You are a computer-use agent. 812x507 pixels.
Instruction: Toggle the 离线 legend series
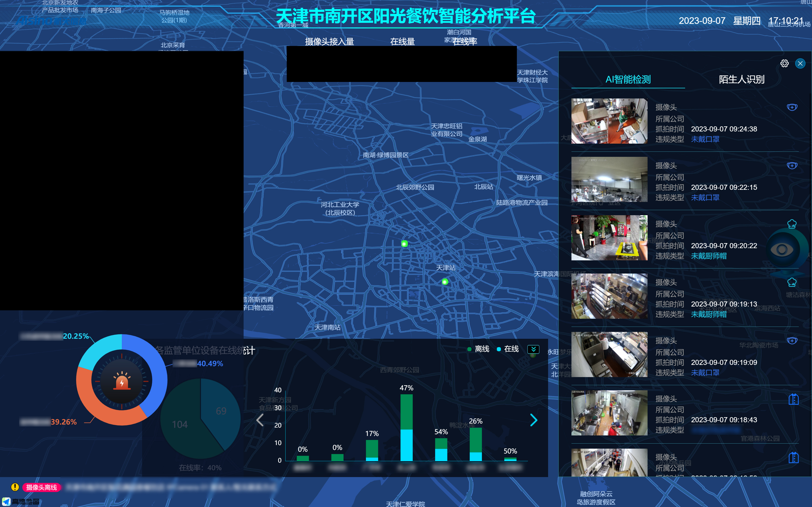[x=478, y=349]
